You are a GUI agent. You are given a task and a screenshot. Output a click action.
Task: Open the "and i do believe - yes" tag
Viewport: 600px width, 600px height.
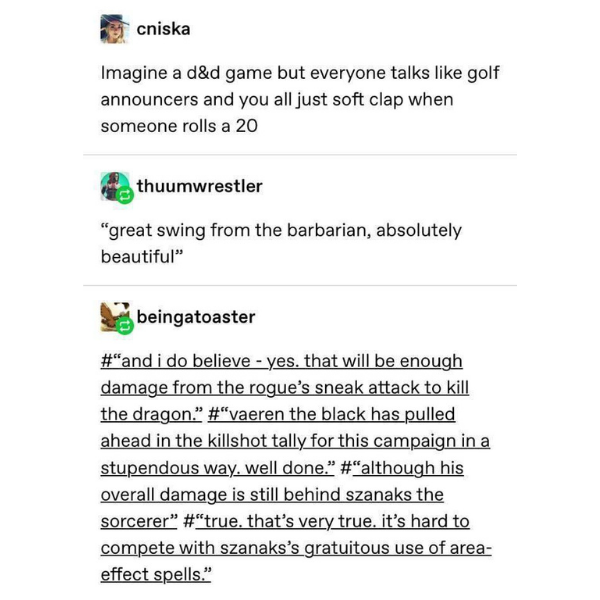pyautogui.click(x=285, y=388)
